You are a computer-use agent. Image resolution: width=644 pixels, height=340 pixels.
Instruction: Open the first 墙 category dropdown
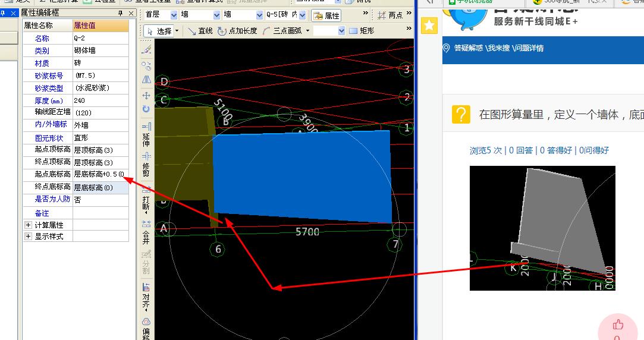(x=217, y=15)
